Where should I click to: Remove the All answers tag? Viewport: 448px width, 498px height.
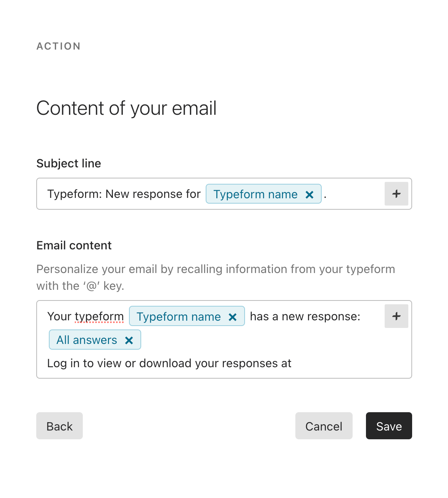(129, 340)
